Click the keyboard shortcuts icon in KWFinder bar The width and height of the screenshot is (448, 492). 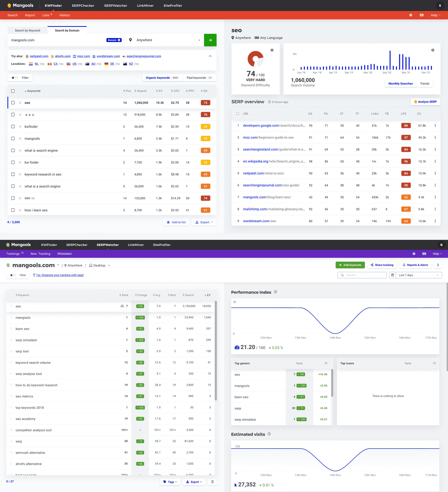click(422, 15)
